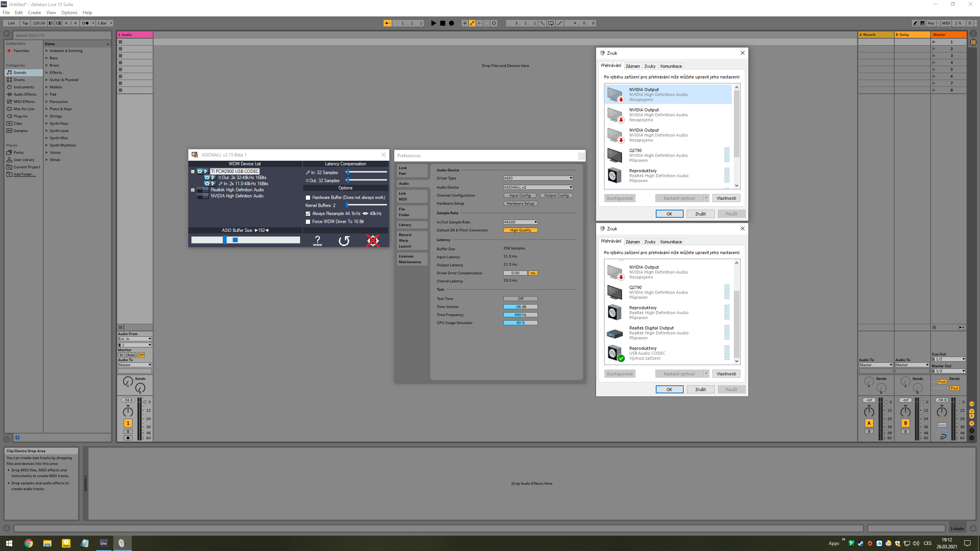Open the Driver Type dropdown

pos(538,178)
